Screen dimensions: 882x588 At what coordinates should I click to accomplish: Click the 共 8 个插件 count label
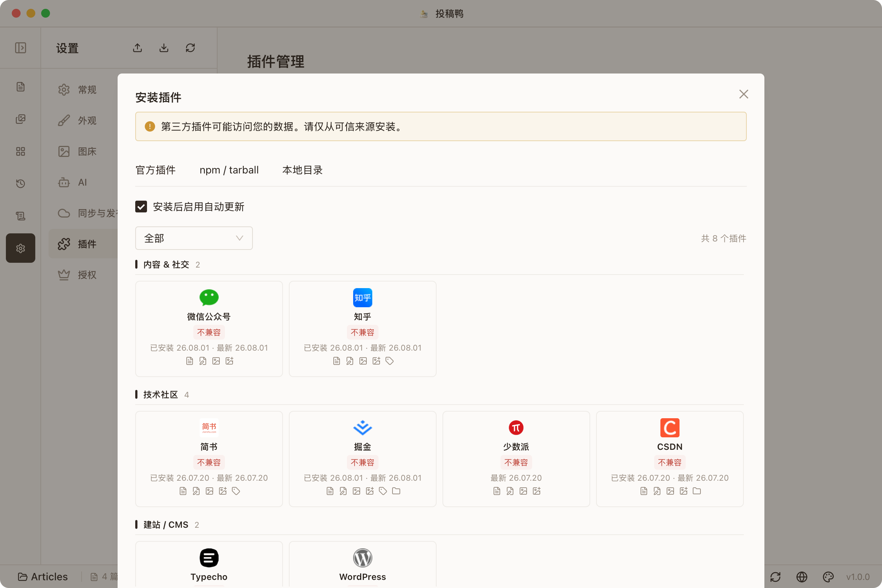pos(723,239)
